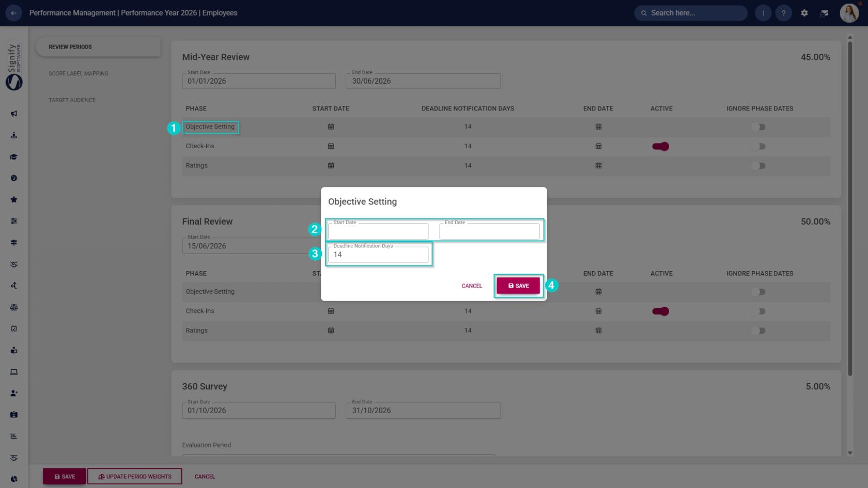Open Mid-Year Objective Setting start date calendar

point(331,127)
